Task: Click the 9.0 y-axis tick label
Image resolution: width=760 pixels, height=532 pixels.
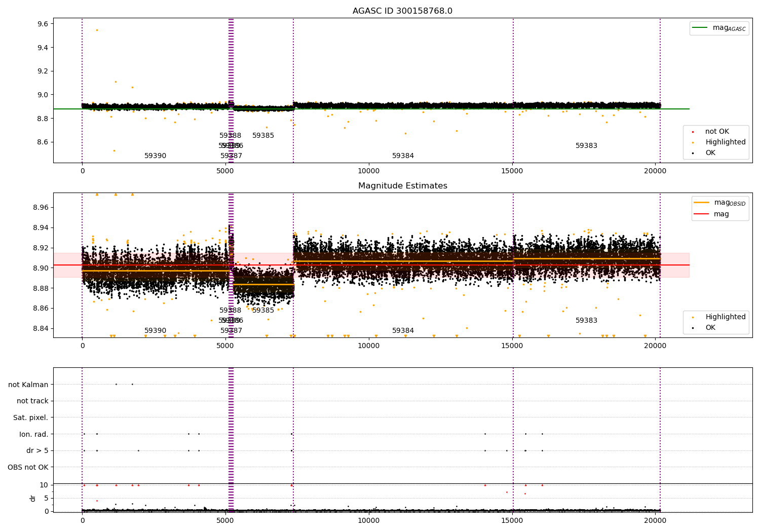Action: click(x=43, y=95)
